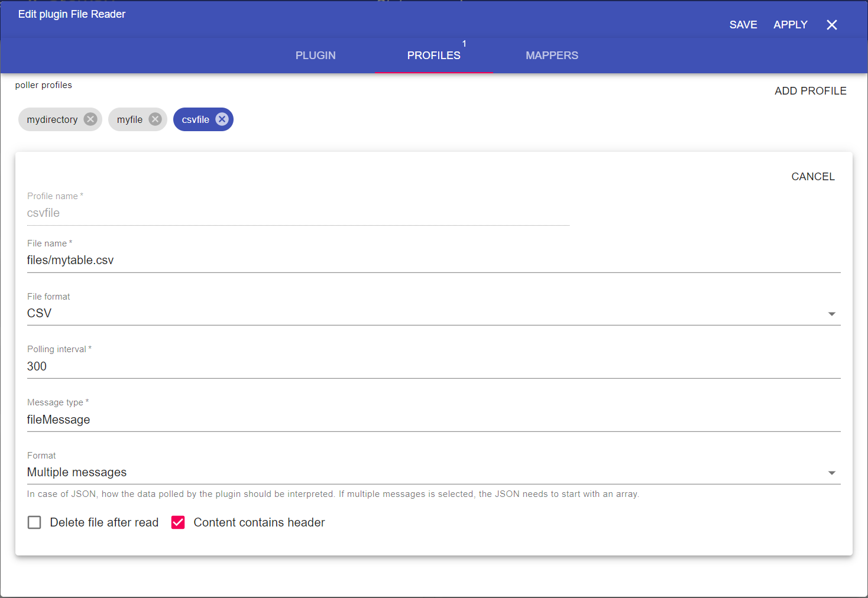Select the PROFILES tab
This screenshot has height=598, width=868.
click(433, 56)
